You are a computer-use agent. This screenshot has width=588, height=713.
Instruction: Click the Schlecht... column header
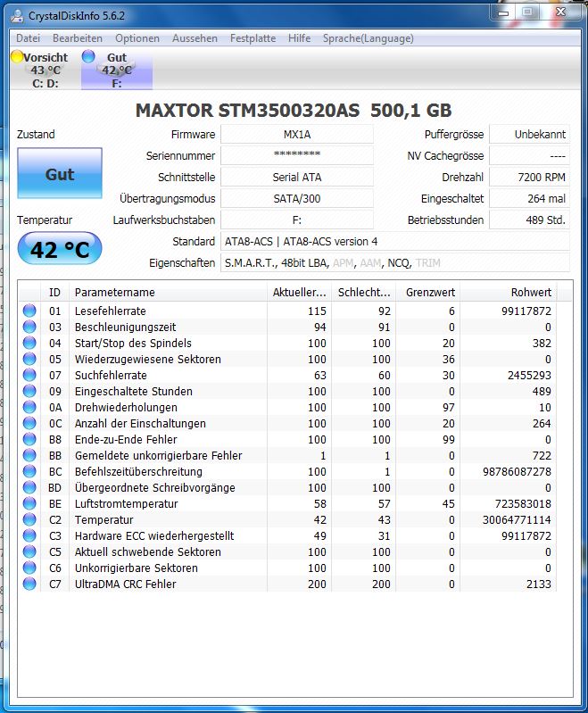(x=364, y=292)
